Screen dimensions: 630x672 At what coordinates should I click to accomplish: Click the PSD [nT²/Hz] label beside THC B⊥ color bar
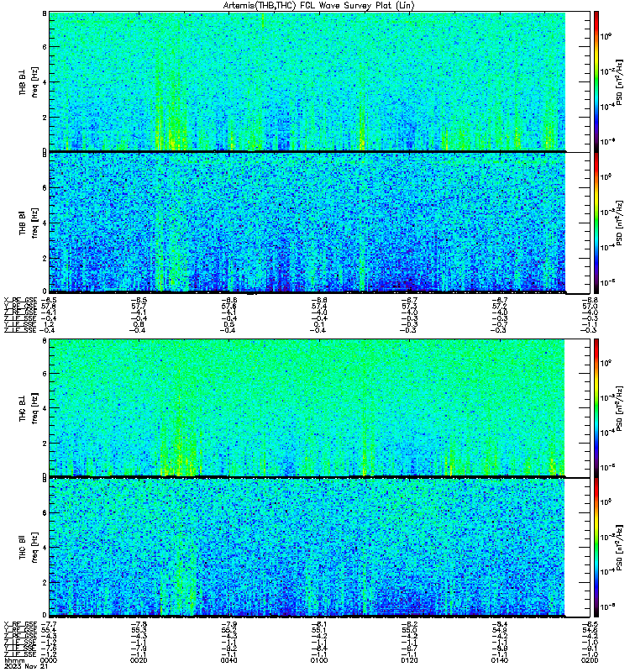pyautogui.click(x=620, y=407)
